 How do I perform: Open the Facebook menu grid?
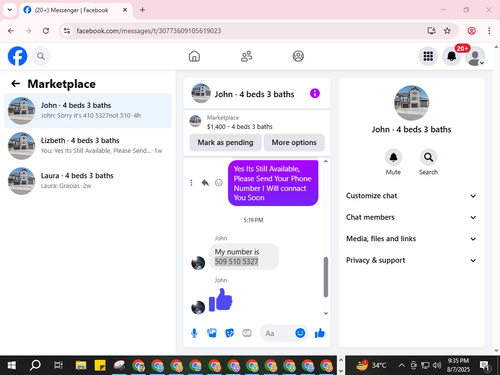(x=428, y=56)
